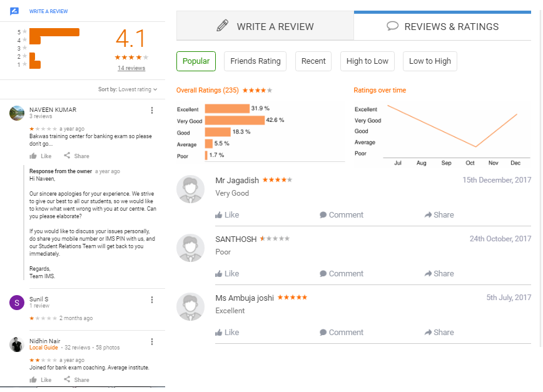Open the options menu for Naveen Kumar's review
The height and width of the screenshot is (392, 543).
[x=151, y=111]
